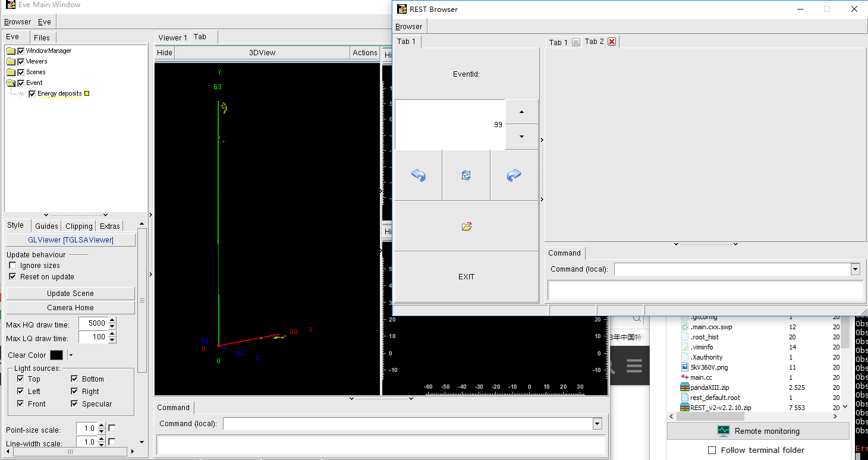Image resolution: width=868 pixels, height=460 pixels.
Task: Click the yellow Energy deposits color swatch
Action: [87, 93]
